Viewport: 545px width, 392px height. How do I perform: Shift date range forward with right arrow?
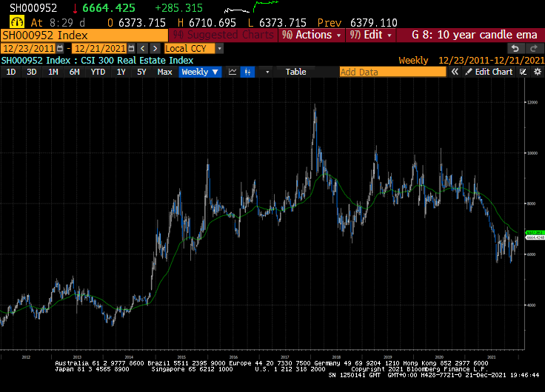pos(155,49)
